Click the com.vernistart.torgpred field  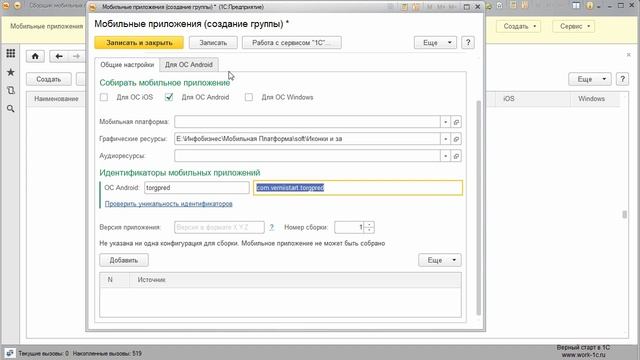pyautogui.click(x=358, y=188)
